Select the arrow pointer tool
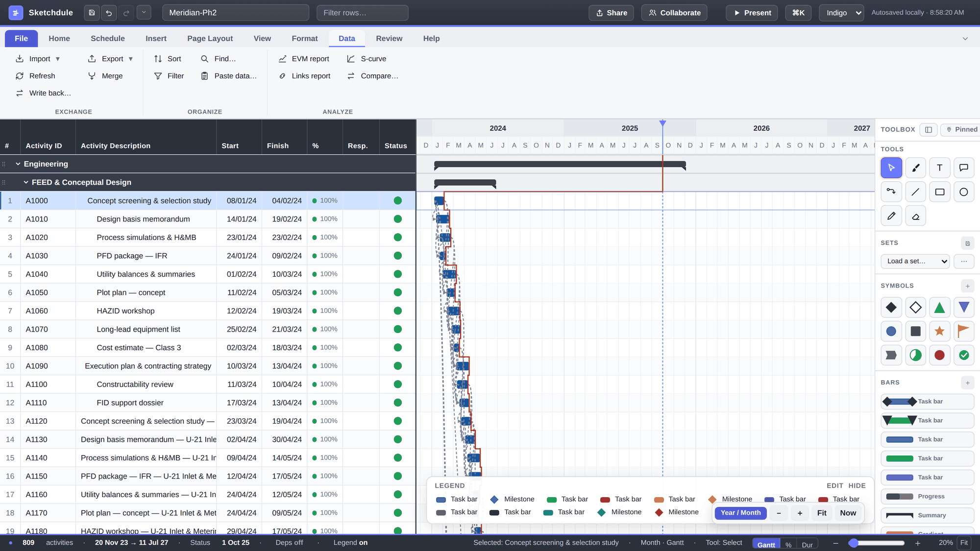This screenshot has width=980, height=551. [891, 168]
